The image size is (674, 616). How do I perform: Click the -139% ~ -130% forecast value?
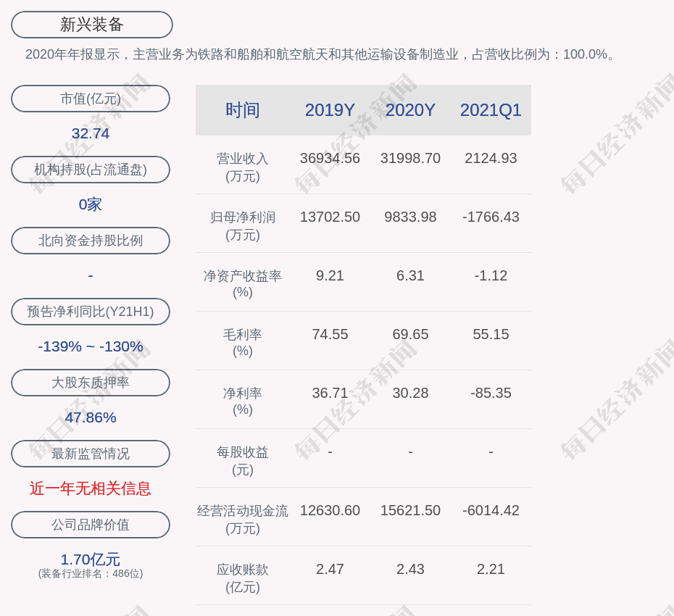pos(91,346)
